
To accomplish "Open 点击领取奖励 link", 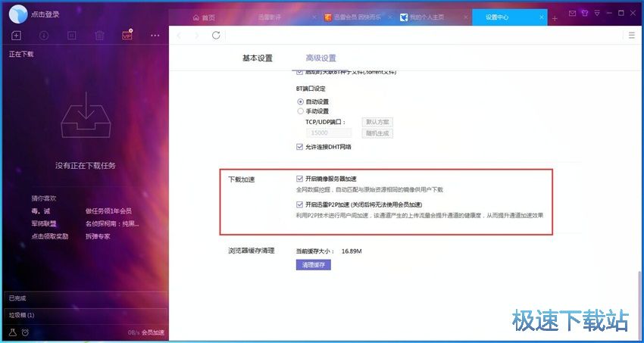I will click(50, 236).
